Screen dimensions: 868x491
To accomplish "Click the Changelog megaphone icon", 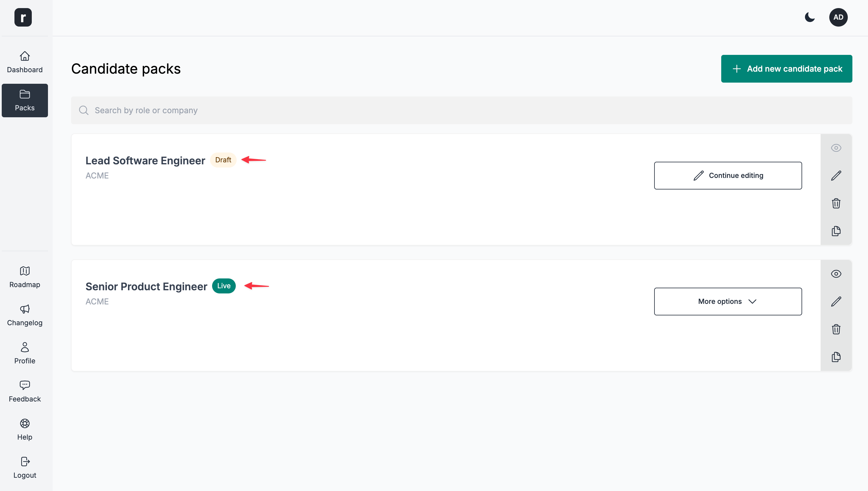I will pyautogui.click(x=25, y=309).
